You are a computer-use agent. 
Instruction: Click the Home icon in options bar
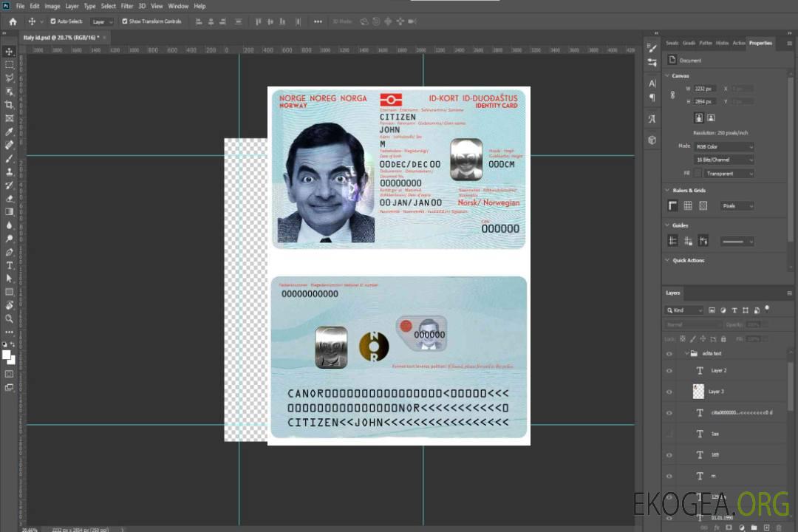tap(13, 21)
